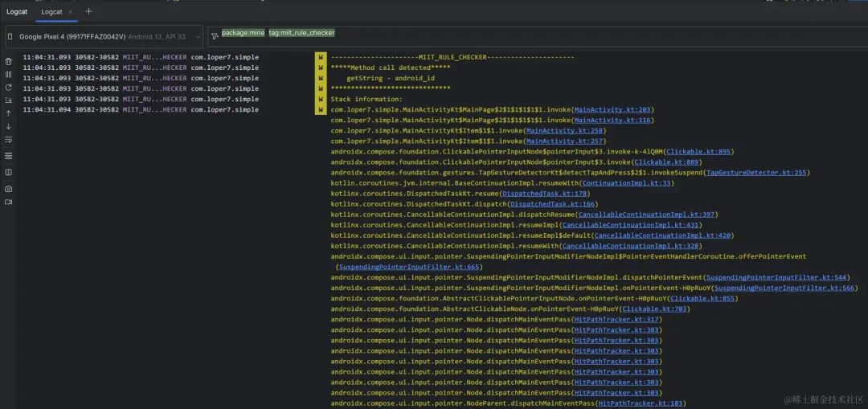Follow SuspendingPointerInputFilter.kt:544 link
Screen dimensions: 868x409
tap(776, 277)
